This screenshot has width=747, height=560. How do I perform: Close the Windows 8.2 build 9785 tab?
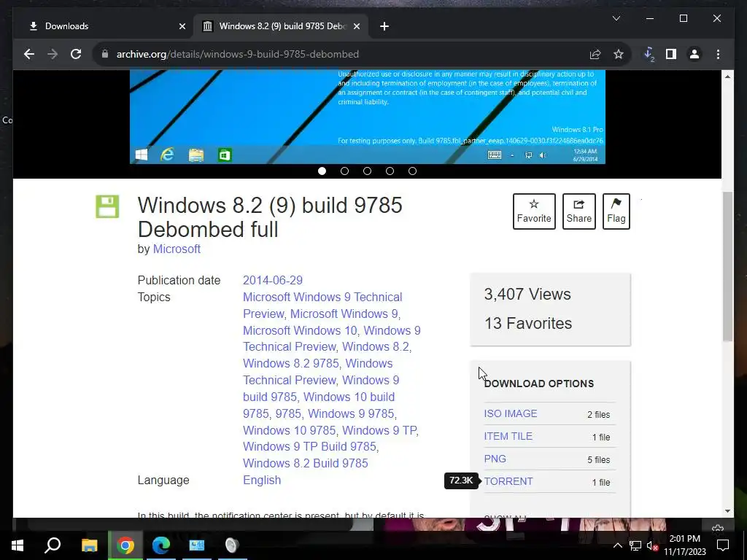coord(356,26)
